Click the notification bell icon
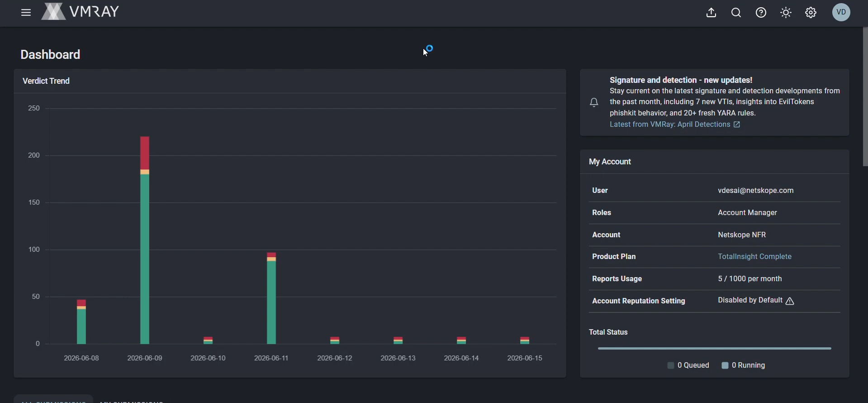 point(594,102)
